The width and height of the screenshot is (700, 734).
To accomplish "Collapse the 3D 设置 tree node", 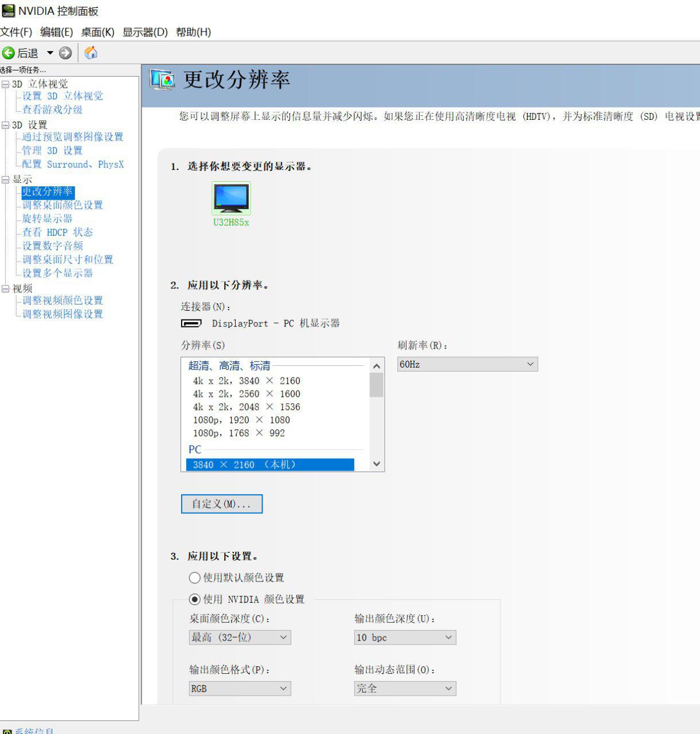I will (x=6, y=125).
